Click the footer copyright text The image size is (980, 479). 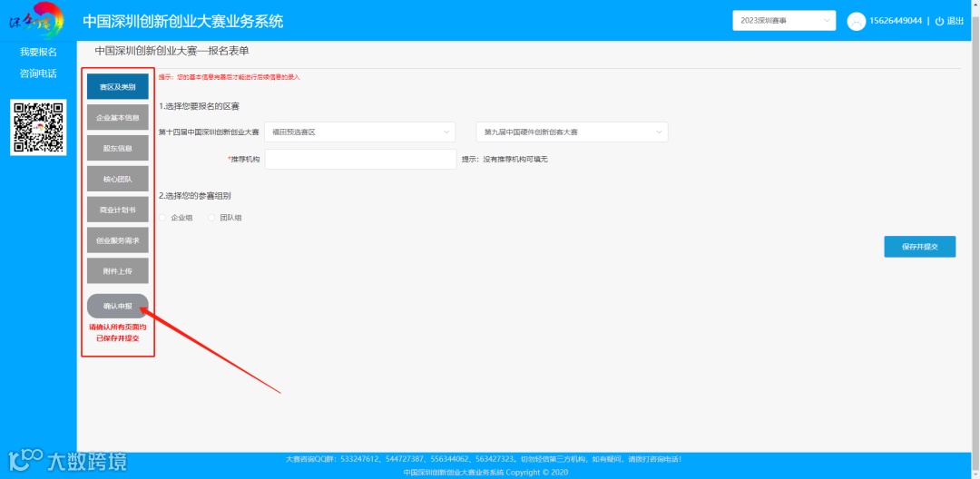pyautogui.click(x=485, y=472)
